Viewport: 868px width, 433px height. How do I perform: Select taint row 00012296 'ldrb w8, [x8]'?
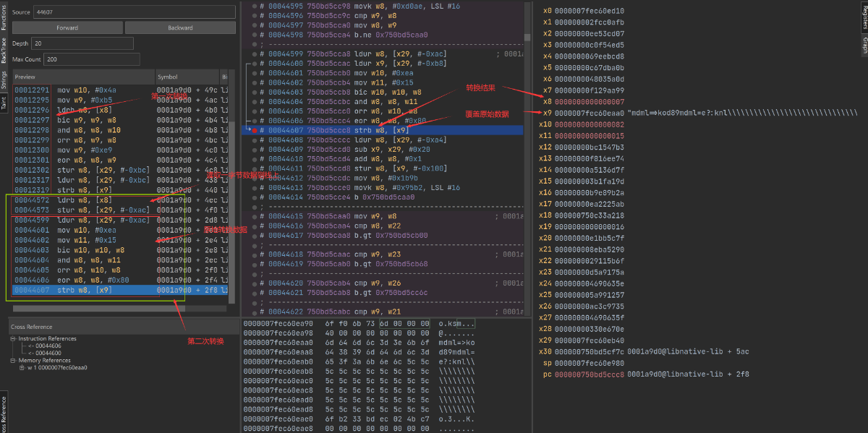coord(120,110)
